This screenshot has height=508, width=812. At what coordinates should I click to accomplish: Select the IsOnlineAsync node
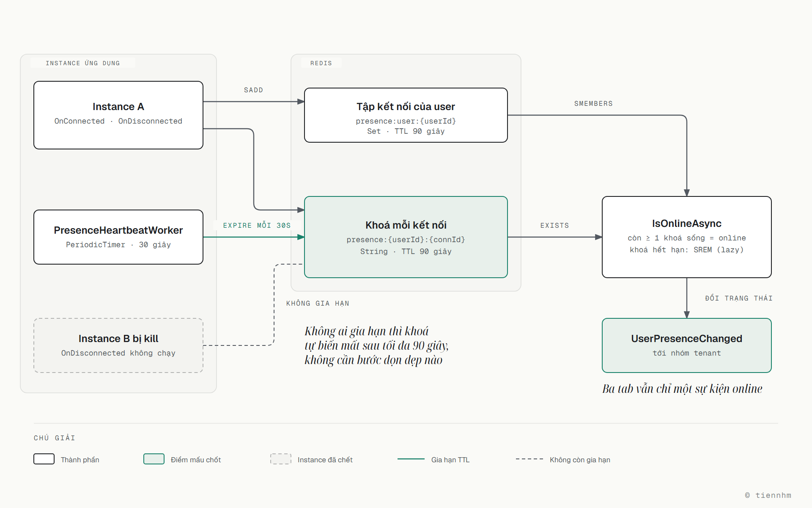tap(687, 237)
